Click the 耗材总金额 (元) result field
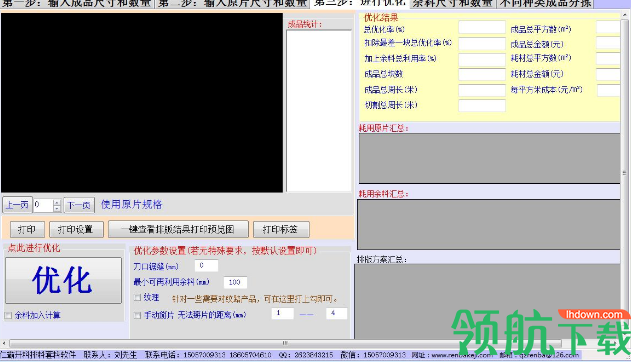631x362 pixels. (x=608, y=74)
